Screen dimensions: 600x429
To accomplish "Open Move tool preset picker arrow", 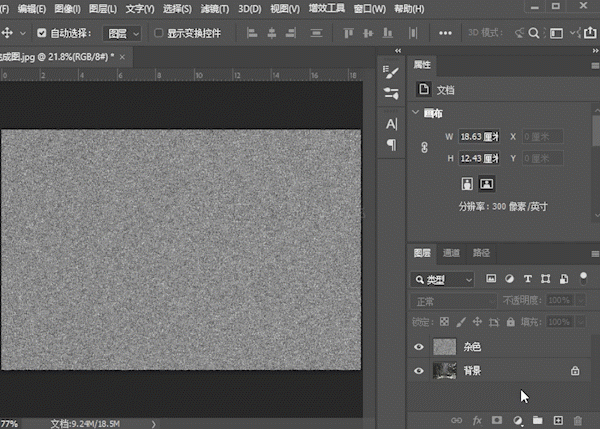I will coord(23,33).
